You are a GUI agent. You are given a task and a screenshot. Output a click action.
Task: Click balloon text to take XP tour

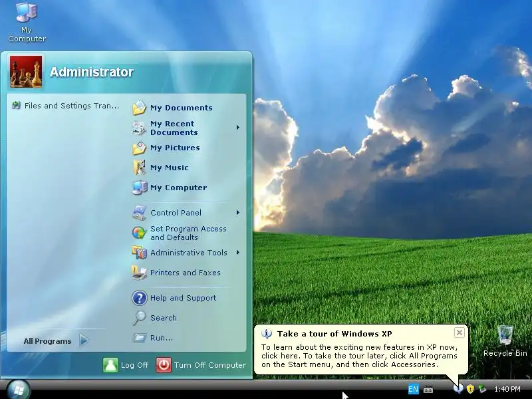point(359,356)
